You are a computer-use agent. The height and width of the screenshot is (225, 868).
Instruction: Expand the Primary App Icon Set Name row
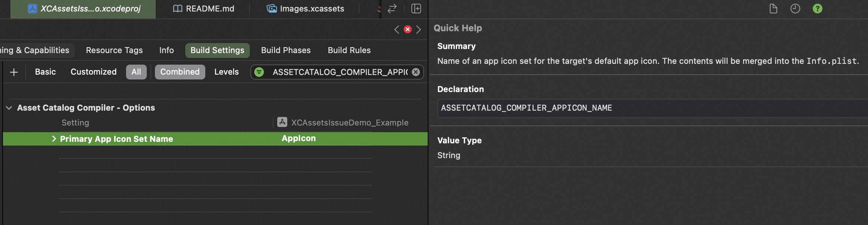(54, 139)
